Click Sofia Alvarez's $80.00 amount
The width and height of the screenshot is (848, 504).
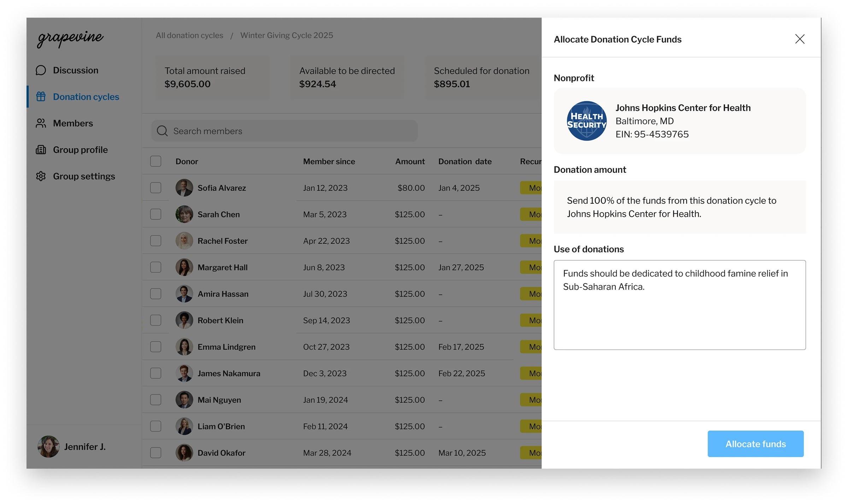pyautogui.click(x=411, y=188)
